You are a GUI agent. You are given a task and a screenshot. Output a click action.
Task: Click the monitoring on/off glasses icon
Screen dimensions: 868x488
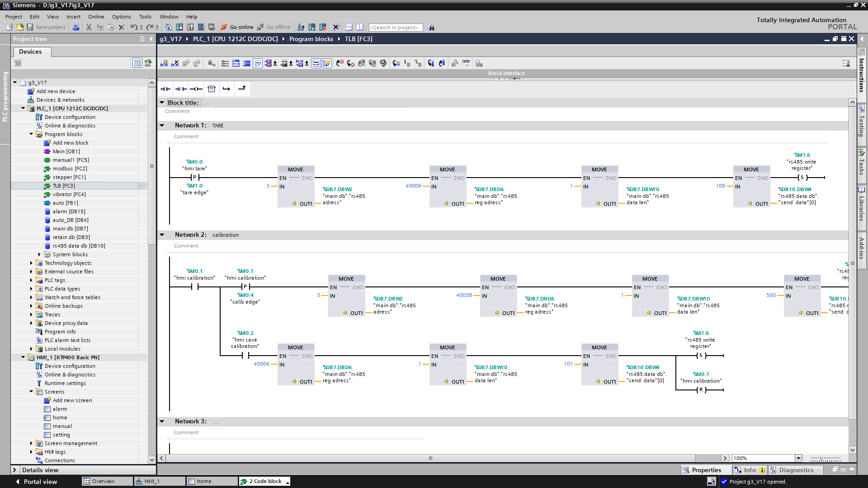pos(466,63)
